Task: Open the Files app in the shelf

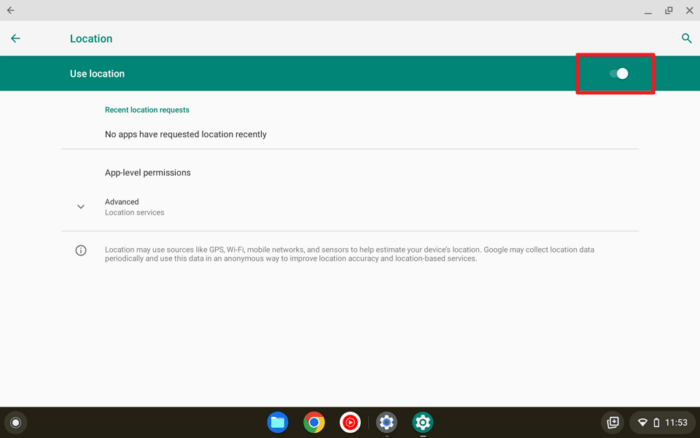Action: [278, 422]
